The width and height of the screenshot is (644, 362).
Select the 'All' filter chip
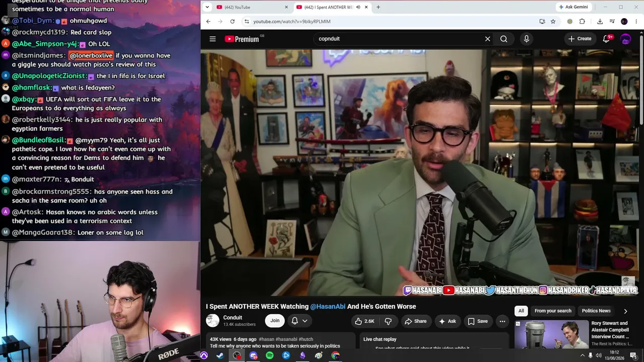(x=521, y=311)
